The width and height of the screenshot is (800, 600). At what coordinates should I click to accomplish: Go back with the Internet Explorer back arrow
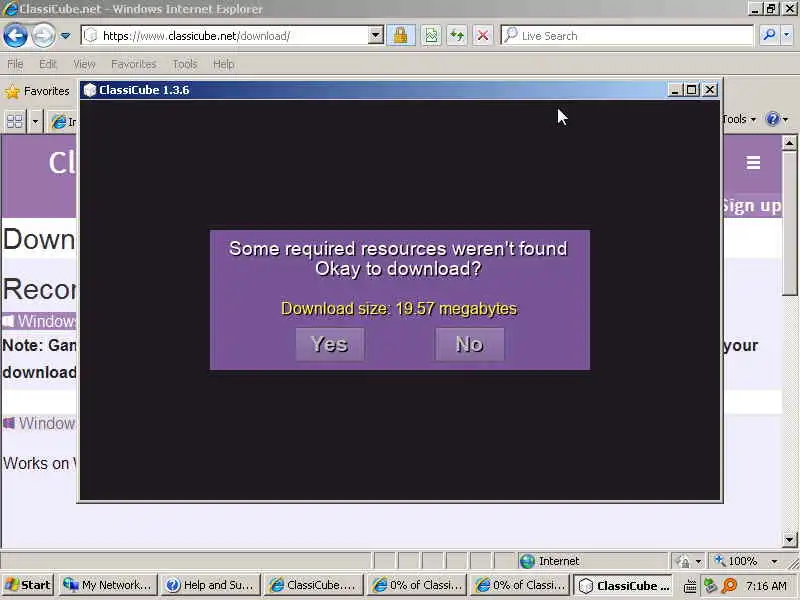pos(15,36)
